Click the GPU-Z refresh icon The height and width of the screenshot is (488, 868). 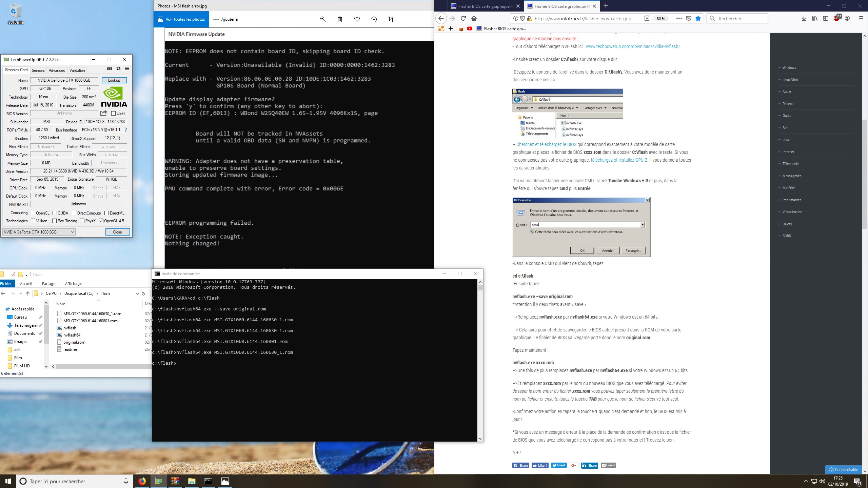(x=118, y=68)
